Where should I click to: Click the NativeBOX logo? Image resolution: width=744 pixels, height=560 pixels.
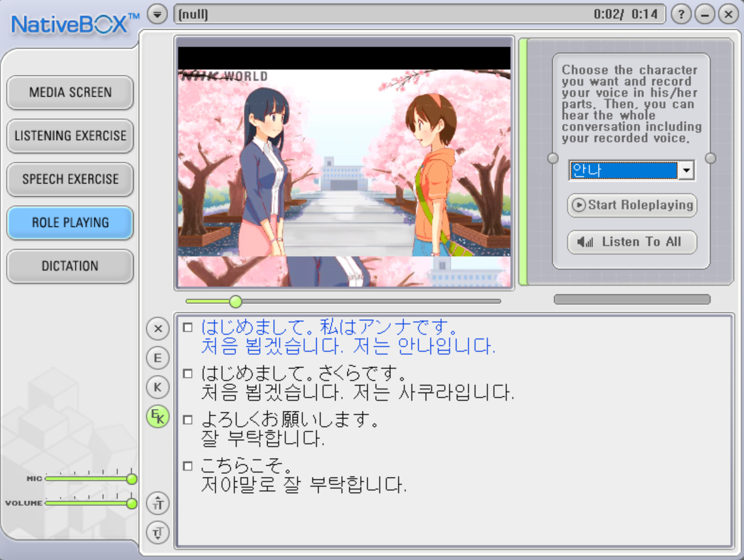click(75, 24)
